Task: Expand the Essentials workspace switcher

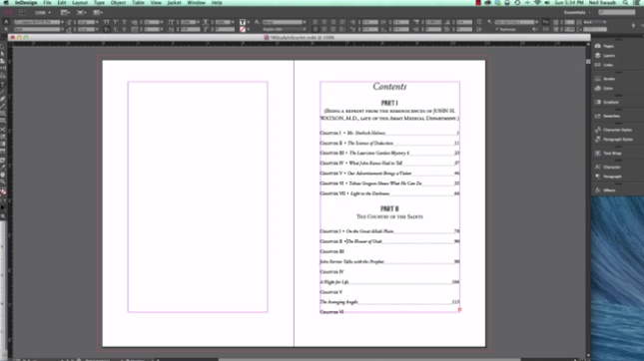Action: pyautogui.click(x=577, y=12)
